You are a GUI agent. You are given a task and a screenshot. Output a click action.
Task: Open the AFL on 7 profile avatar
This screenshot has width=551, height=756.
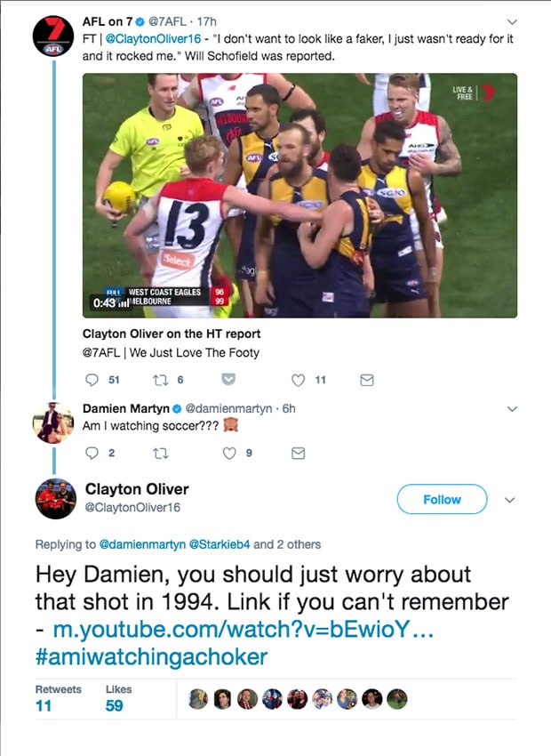[53, 36]
